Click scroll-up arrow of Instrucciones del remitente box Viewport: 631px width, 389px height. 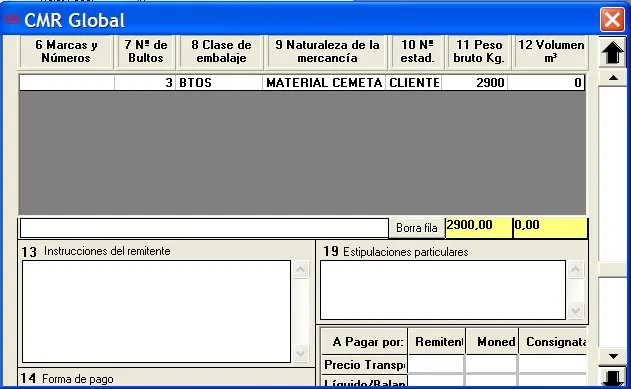pos(301,270)
